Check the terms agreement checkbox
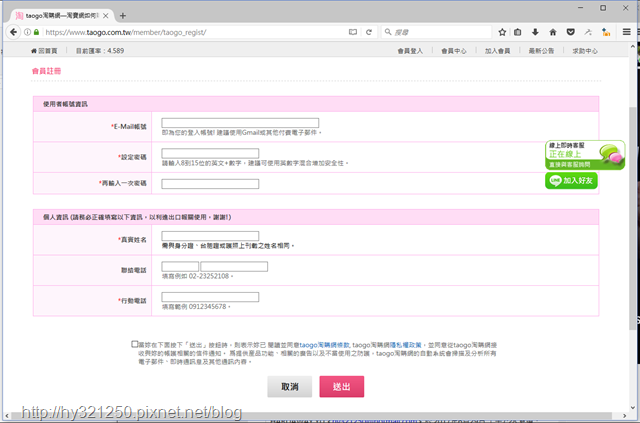Image resolution: width=640 pixels, height=423 pixels. 135,344
